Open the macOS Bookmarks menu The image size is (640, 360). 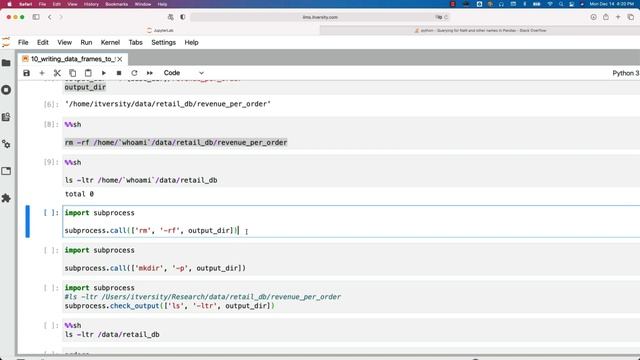[x=117, y=4]
